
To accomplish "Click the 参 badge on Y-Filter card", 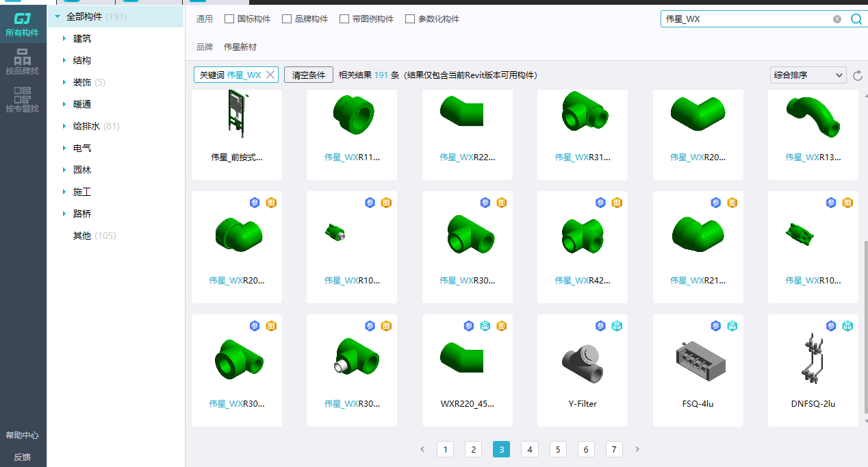I will 600,326.
